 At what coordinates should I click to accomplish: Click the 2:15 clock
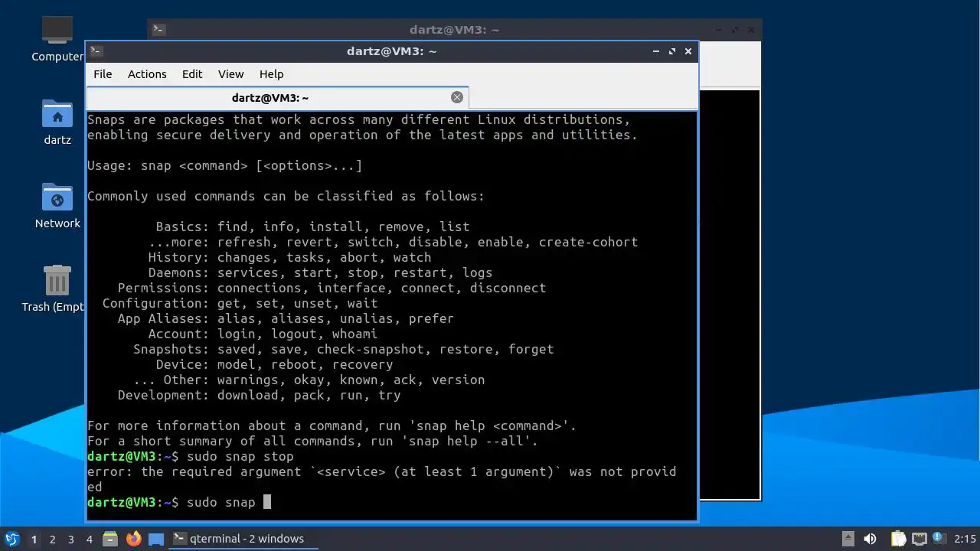coord(965,539)
